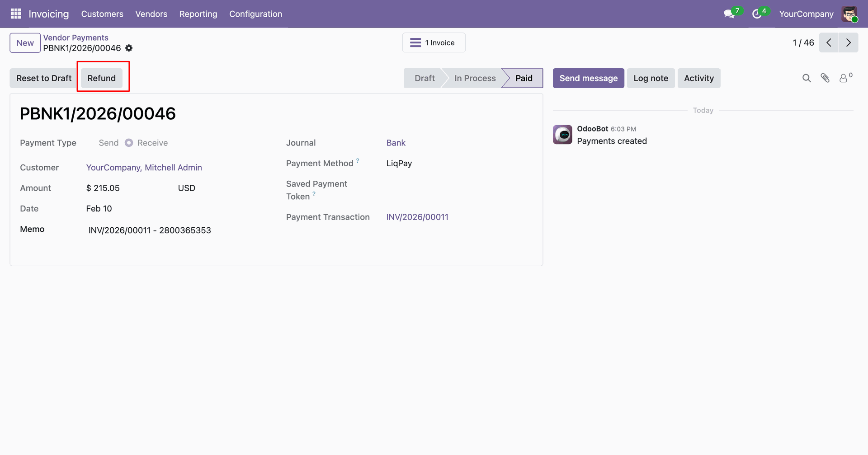The height and width of the screenshot is (455, 868).
Task: Click the 6:03 PM message timestamp
Action: 623,129
